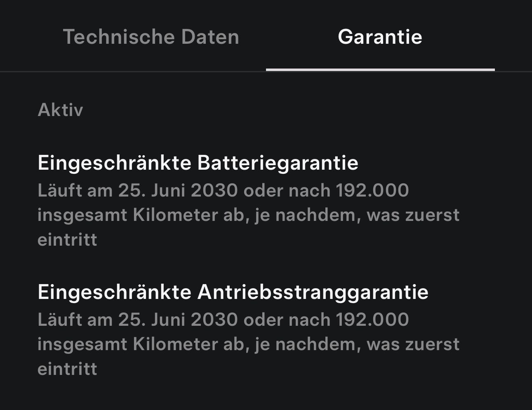Click 'eintritt' under the drivetrain warranty
Image resolution: width=532 pixels, height=410 pixels.
(x=67, y=369)
